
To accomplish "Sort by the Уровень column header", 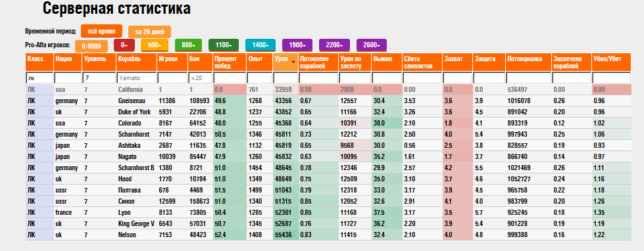I will click(99, 62).
